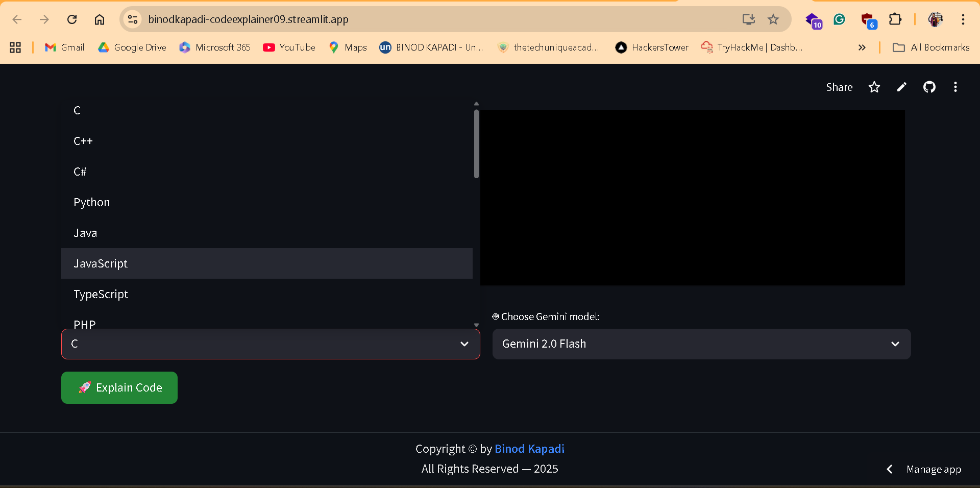Screen dimensions: 980x488
Task: Open the shield extension showing badge 6
Action: coord(869,20)
